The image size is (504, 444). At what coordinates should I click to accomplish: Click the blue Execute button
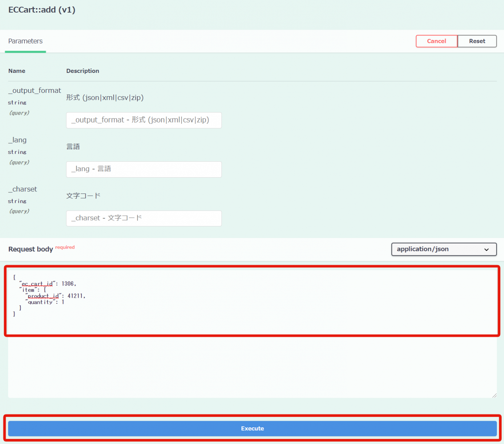click(252, 428)
